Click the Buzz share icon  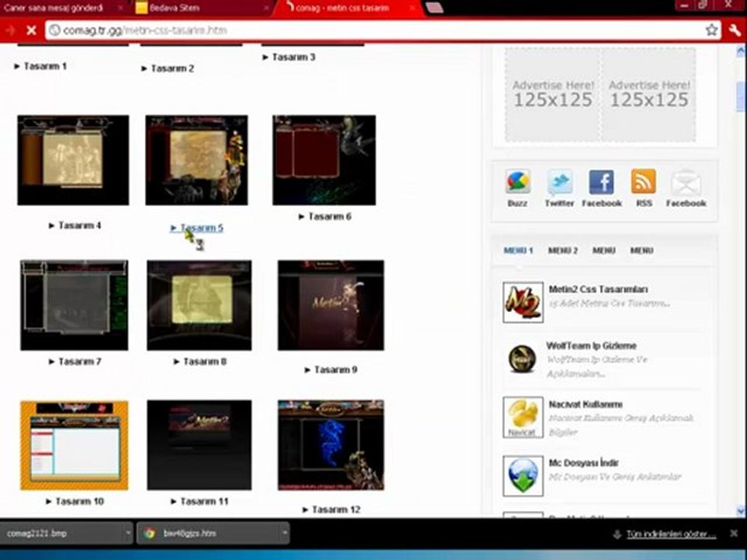(518, 181)
